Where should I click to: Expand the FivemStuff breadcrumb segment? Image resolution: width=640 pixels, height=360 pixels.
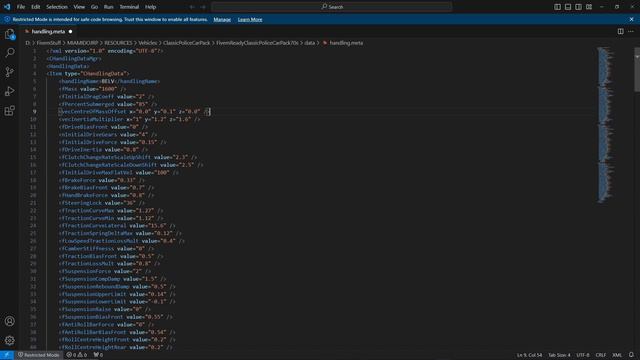tap(49, 43)
